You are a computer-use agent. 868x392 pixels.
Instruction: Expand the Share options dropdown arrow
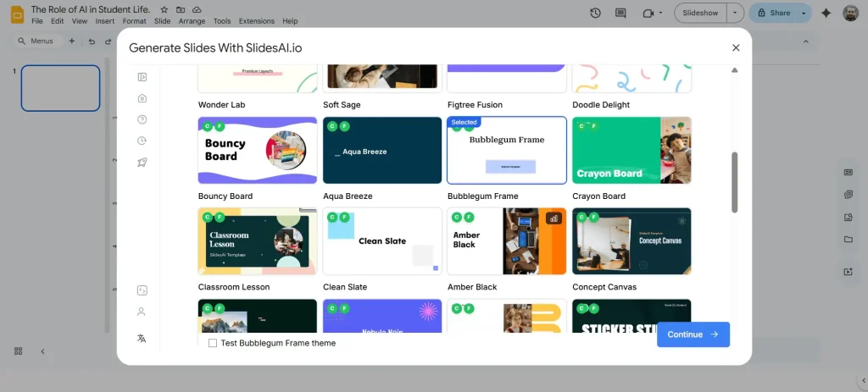(804, 13)
